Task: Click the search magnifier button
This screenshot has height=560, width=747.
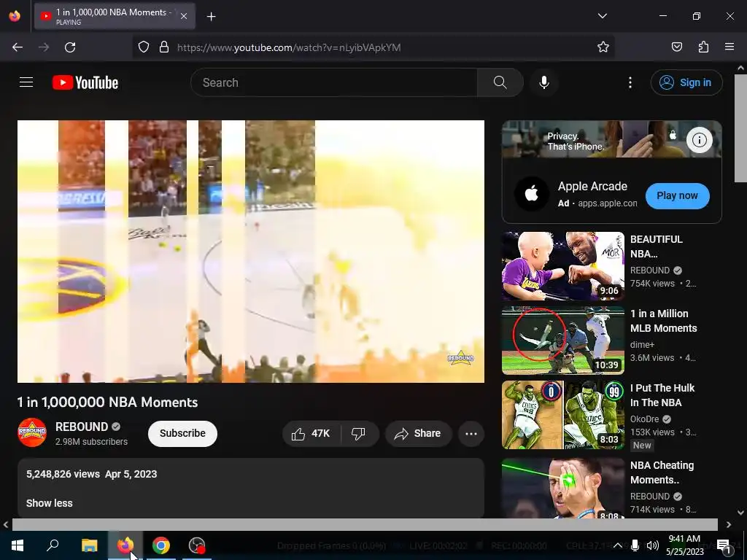Action: [x=500, y=82]
